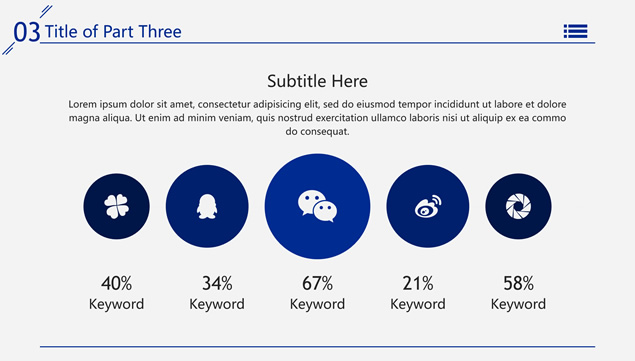Select the dark circle around clover
The height and width of the screenshot is (361, 635).
click(x=117, y=206)
